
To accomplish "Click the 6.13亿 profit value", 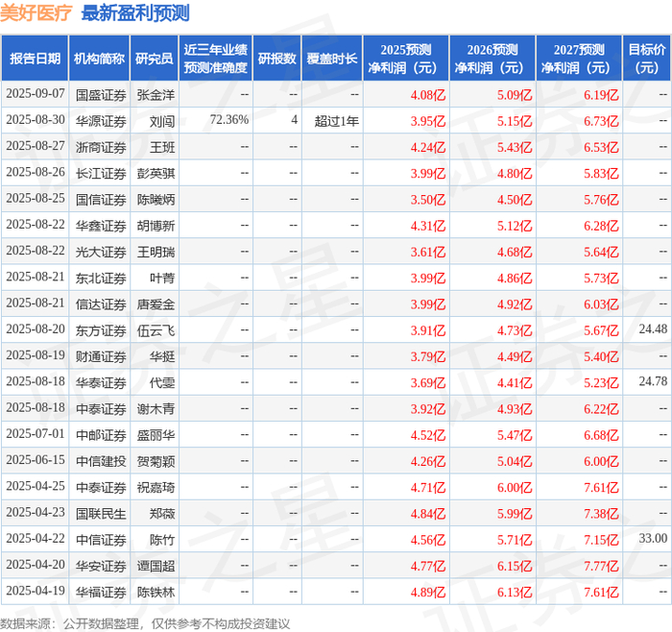I will [x=515, y=592].
